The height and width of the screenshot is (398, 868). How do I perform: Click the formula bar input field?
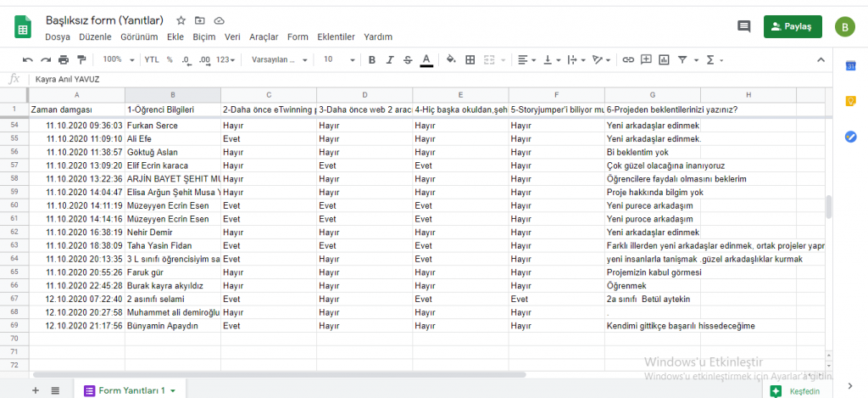pos(424,79)
